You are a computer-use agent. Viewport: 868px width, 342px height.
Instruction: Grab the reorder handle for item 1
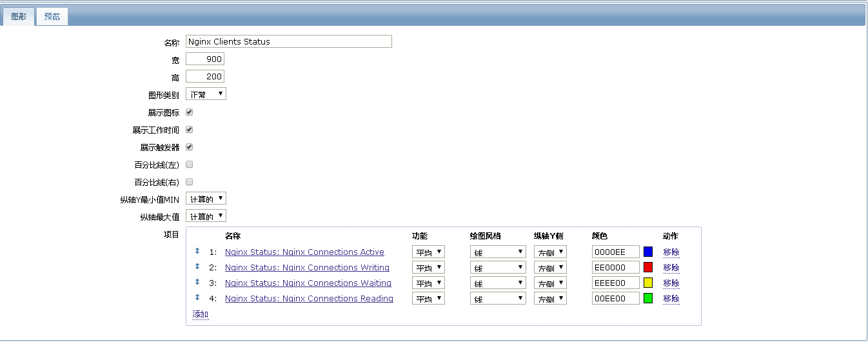pyautogui.click(x=197, y=251)
